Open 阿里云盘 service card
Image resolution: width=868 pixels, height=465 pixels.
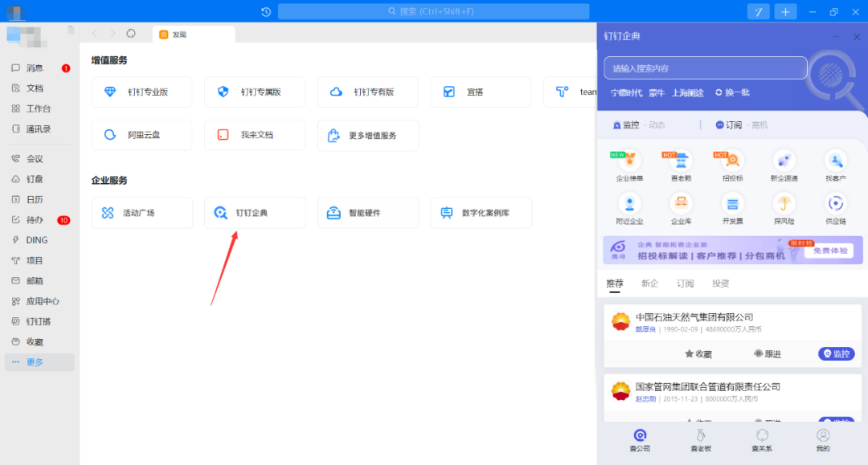(141, 135)
